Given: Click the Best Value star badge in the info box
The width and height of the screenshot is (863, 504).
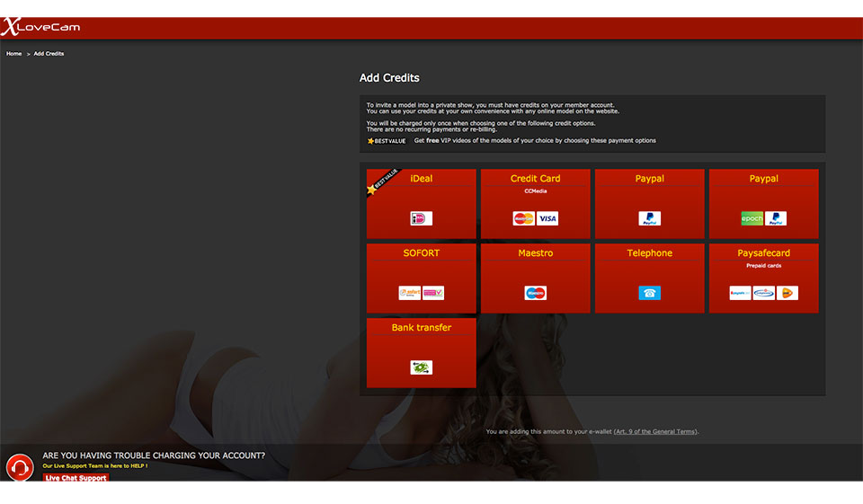Looking at the screenshot, I should click(387, 141).
